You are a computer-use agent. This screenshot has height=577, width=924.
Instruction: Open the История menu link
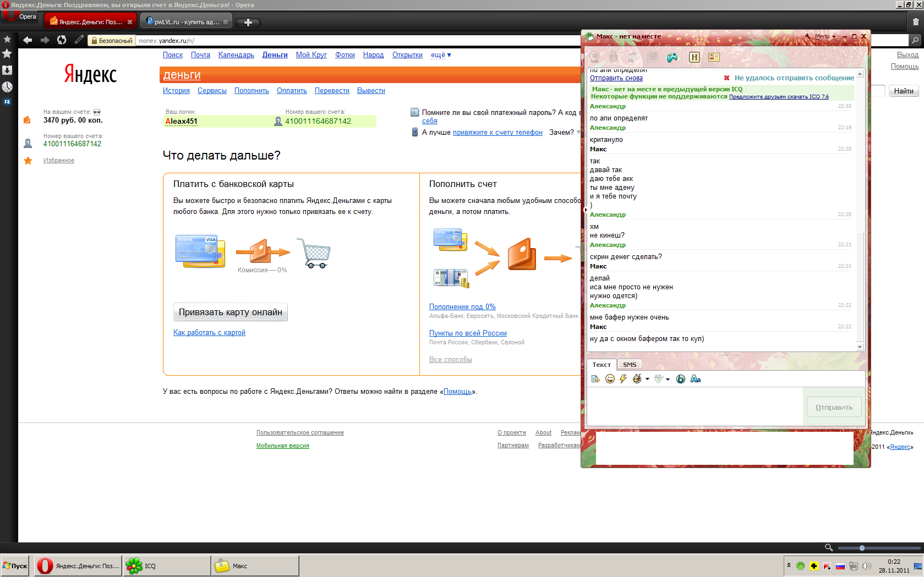[176, 91]
